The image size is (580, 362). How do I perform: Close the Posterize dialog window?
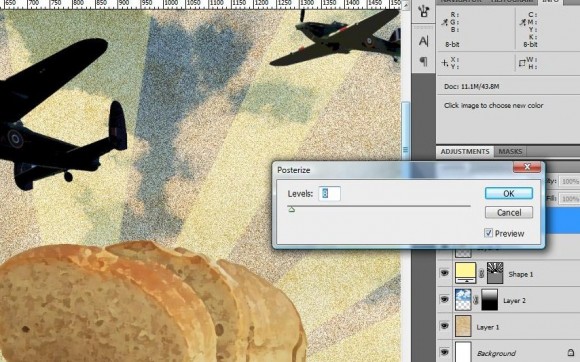[527, 168]
